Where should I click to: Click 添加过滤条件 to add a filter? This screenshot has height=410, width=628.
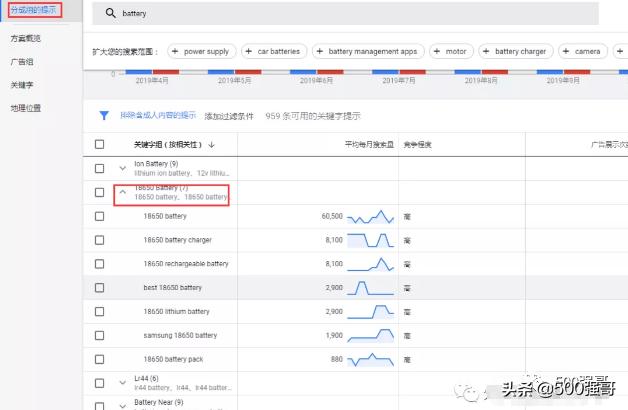229,116
